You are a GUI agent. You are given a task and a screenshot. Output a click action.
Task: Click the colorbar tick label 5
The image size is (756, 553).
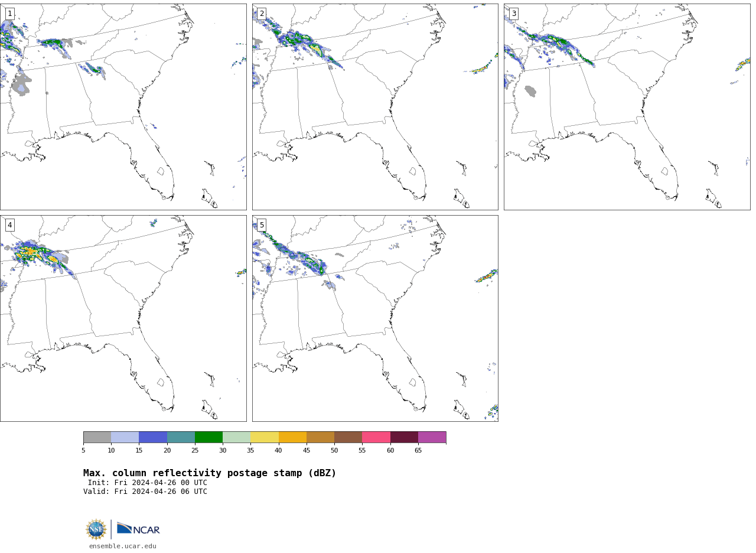click(x=83, y=451)
